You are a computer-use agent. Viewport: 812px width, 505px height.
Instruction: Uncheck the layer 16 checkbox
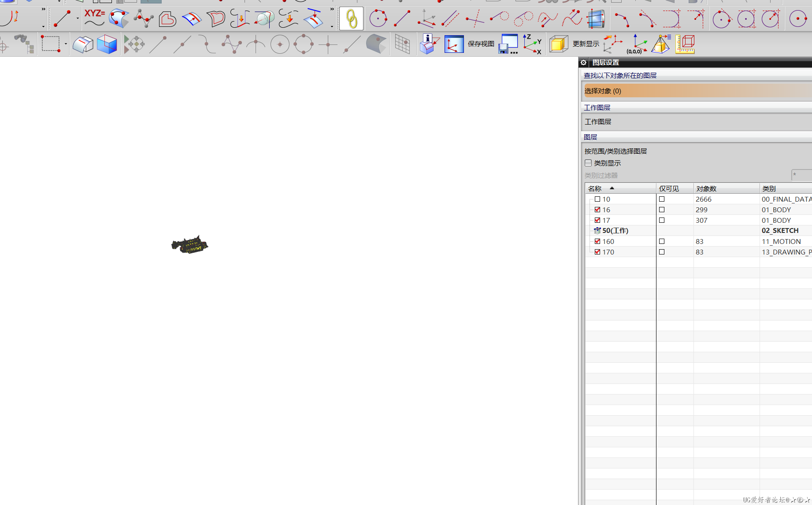597,210
